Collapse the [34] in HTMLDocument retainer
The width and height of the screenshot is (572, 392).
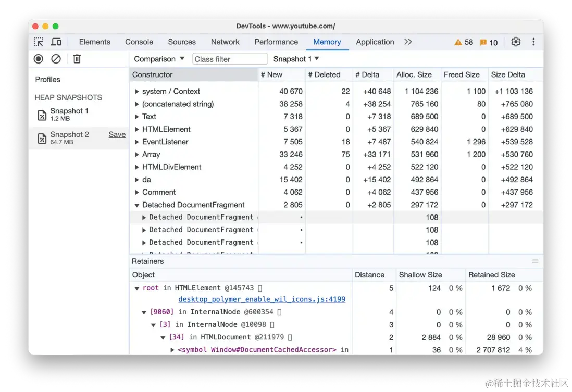[163, 338]
